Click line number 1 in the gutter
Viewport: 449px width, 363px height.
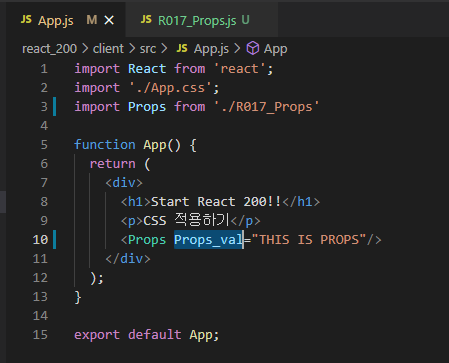pyautogui.click(x=44, y=69)
